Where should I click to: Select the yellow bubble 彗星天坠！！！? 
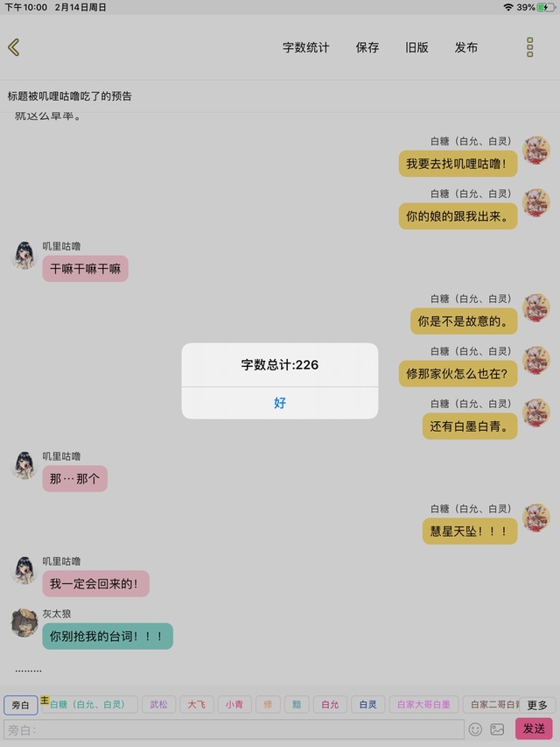470,532
